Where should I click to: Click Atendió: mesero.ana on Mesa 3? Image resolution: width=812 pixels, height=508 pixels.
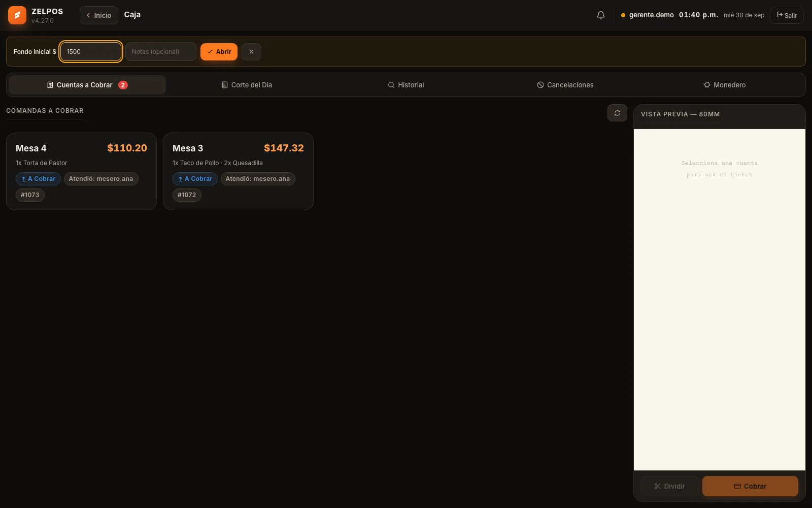[x=258, y=179]
